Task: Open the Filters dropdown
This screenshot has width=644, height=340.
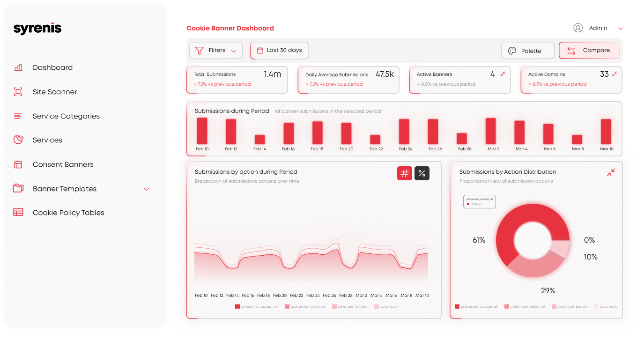Action: pos(216,51)
